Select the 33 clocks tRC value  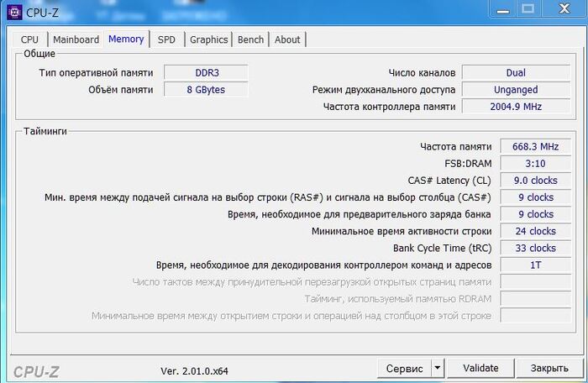536,248
